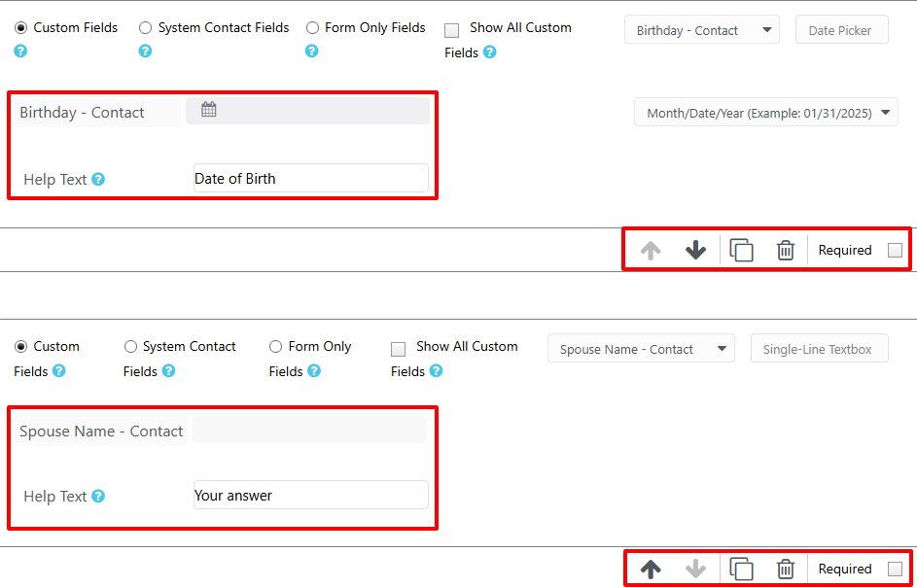Viewport: 917px width, 588px height.
Task: Move the Birthday field down
Action: (695, 250)
